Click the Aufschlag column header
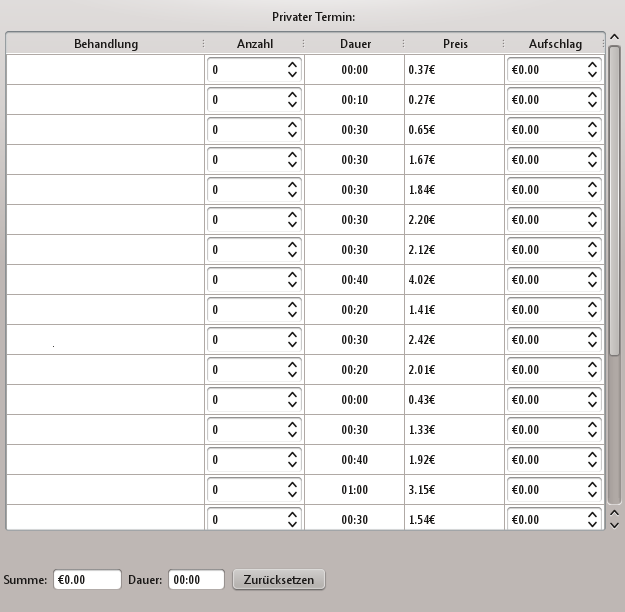625x612 pixels. tap(555, 43)
